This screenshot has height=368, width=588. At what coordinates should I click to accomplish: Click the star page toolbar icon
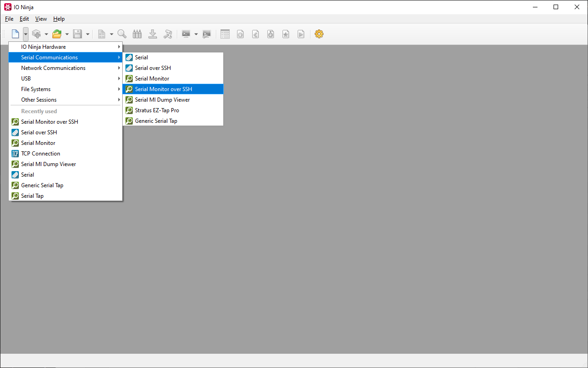[286, 34]
